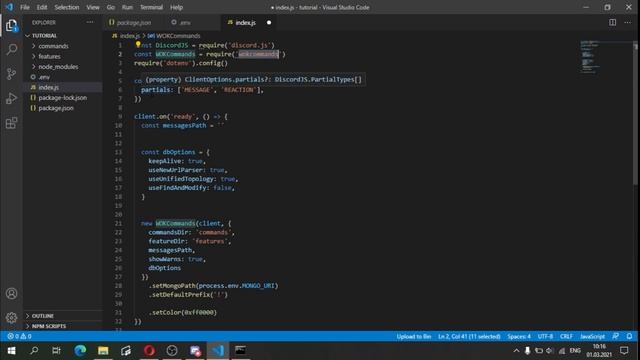Open the Go menu
The width and height of the screenshot is (640, 360).
pyautogui.click(x=111, y=7)
